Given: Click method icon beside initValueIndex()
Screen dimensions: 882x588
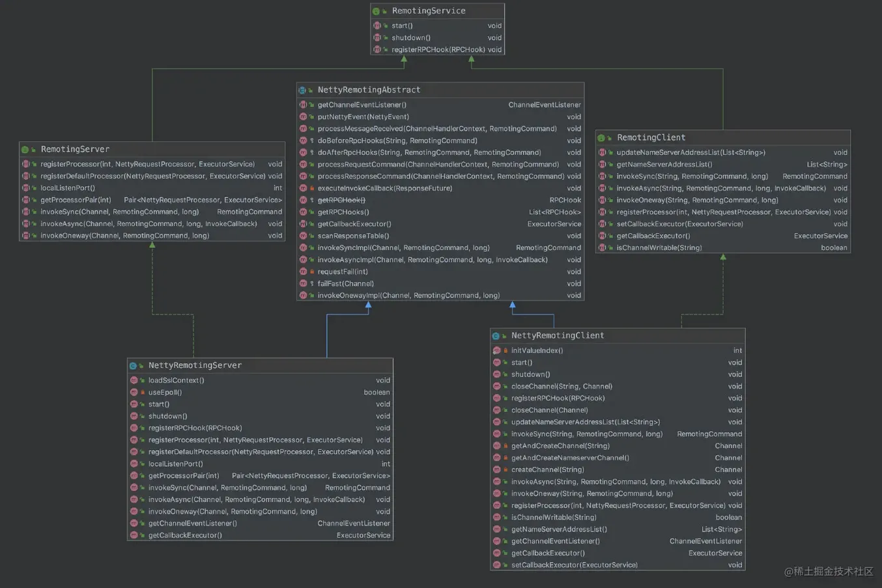Looking at the screenshot, I should (496, 350).
